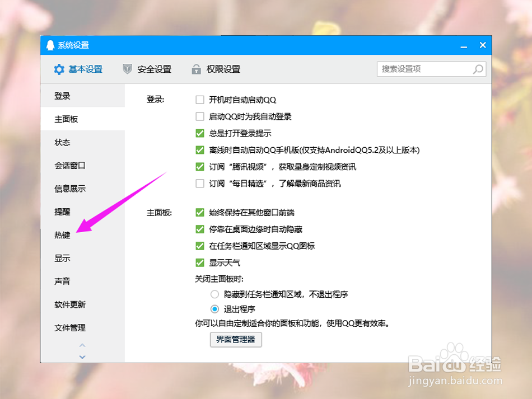Open 显示 sidebar section
Screen dimensions: 532x399
coord(82,258)
